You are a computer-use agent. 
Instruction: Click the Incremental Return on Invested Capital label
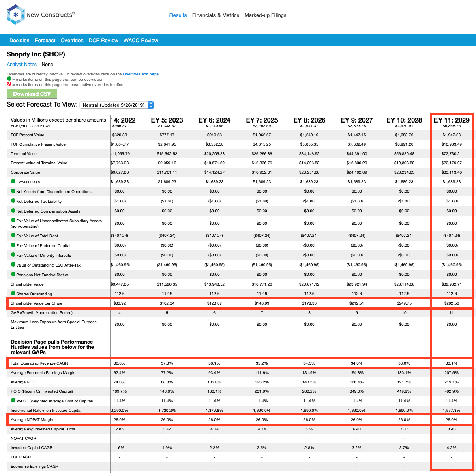pyautogui.click(x=46, y=411)
